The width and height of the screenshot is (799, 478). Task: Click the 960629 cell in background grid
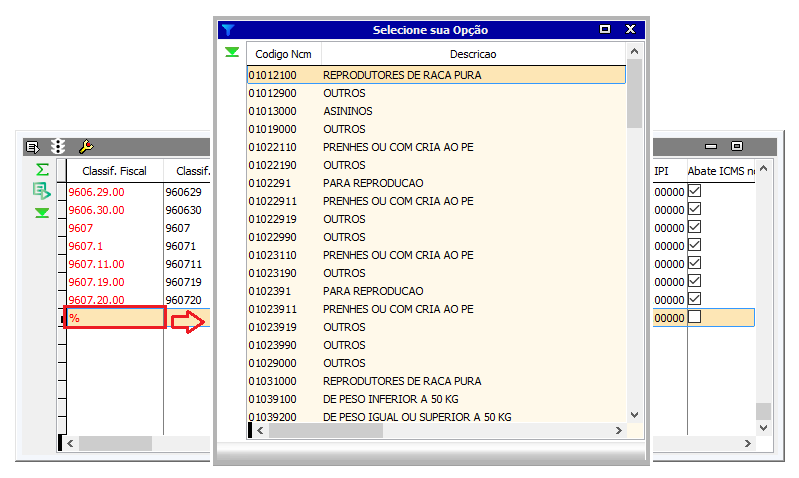[187, 192]
